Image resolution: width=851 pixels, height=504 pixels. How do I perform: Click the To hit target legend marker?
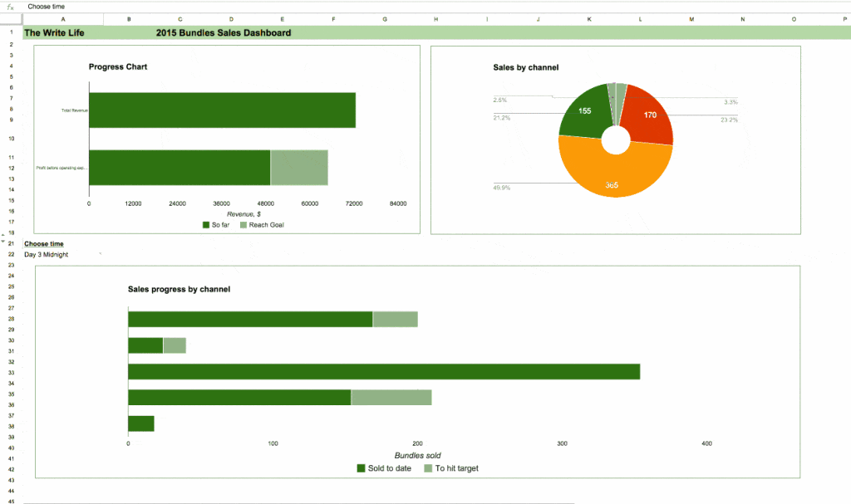coord(428,467)
